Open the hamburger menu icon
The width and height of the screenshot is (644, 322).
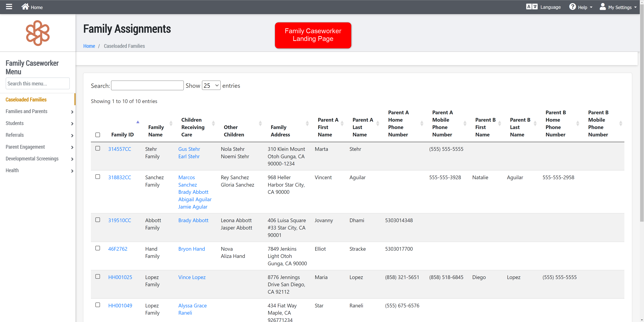point(9,7)
